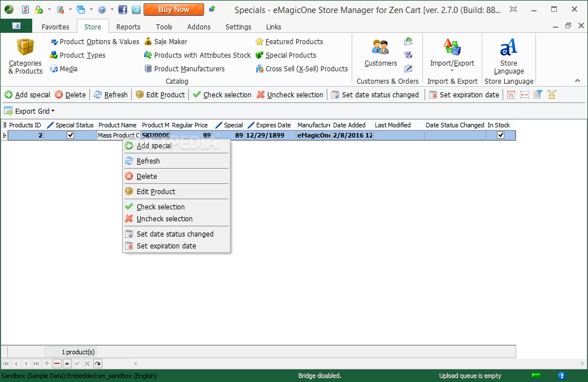Image resolution: width=588 pixels, height=382 pixels.
Task: Open Product Types
Action: pos(78,55)
